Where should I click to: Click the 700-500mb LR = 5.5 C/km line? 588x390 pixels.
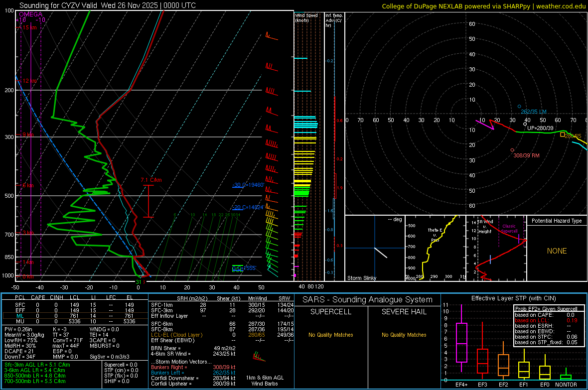[35, 381]
